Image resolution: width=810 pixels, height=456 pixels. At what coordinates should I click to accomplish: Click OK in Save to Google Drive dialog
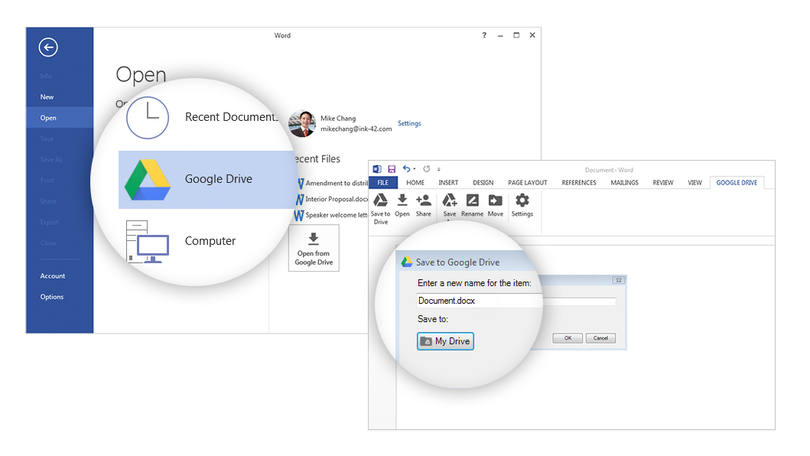[568, 338]
